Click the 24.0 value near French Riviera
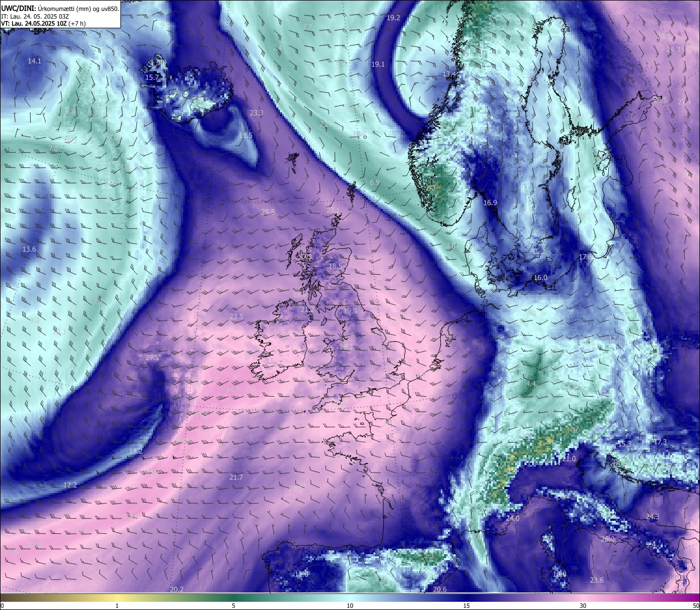This screenshot has width=700, height=610. 513,519
